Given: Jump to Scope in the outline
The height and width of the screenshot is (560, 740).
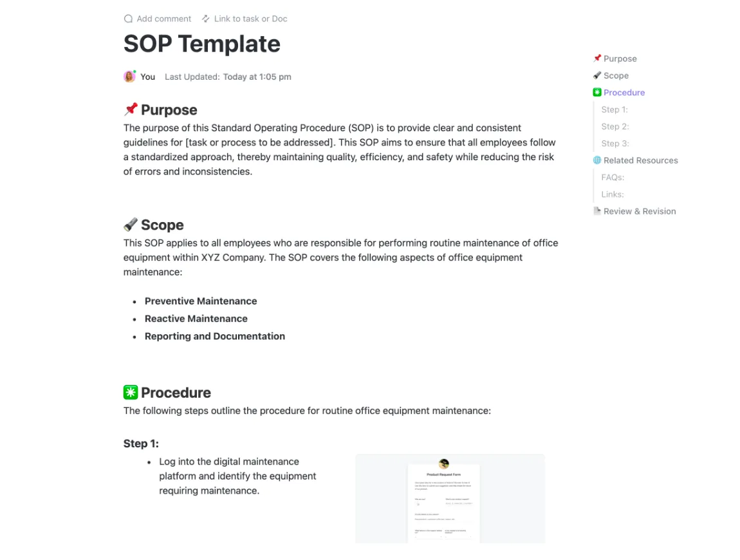Looking at the screenshot, I should (x=616, y=75).
